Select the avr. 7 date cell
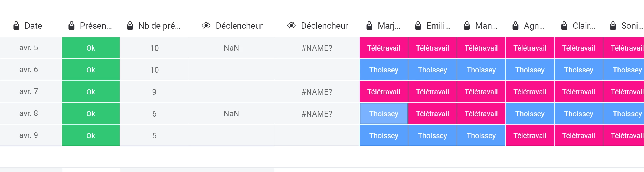 [29, 92]
